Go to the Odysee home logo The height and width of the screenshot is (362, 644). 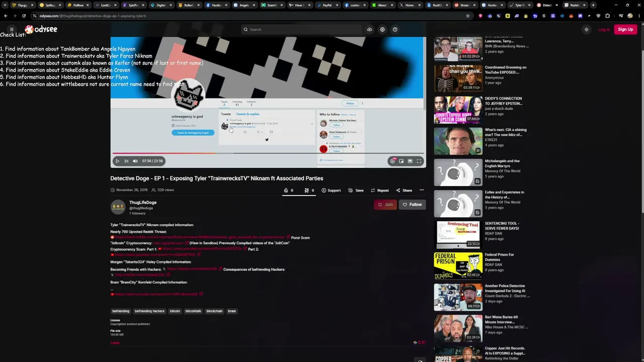[x=41, y=30]
